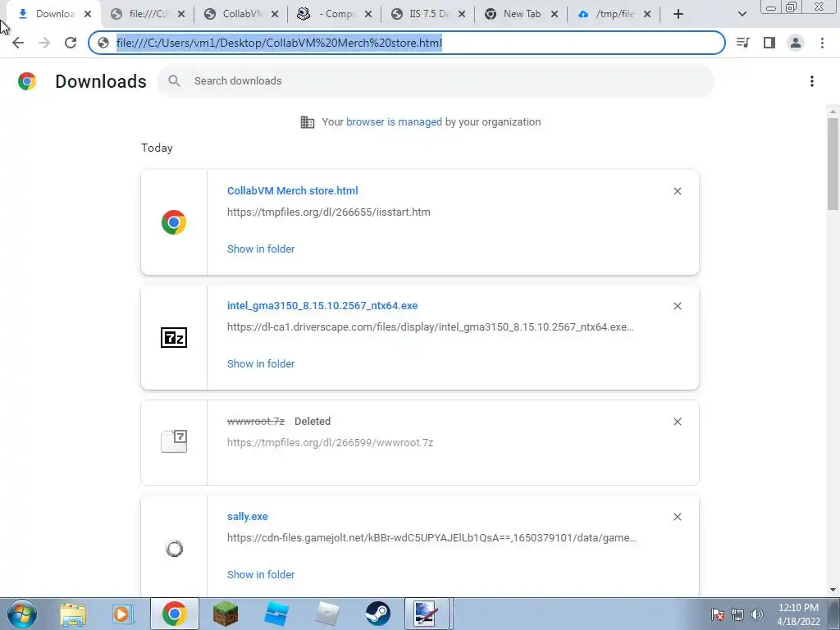840x630 pixels.
Task: Click the 7z icon for intel_gma3150 download
Action: tap(174, 337)
